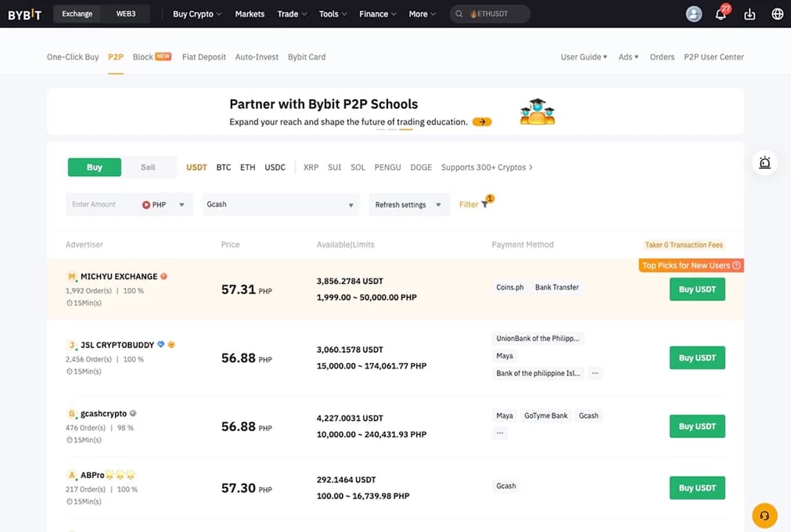Expand the PHP currency dropdown

[164, 205]
